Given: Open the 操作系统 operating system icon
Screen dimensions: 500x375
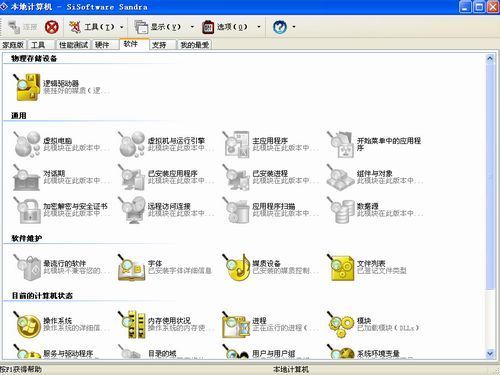Looking at the screenshot, I should click(x=26, y=324).
